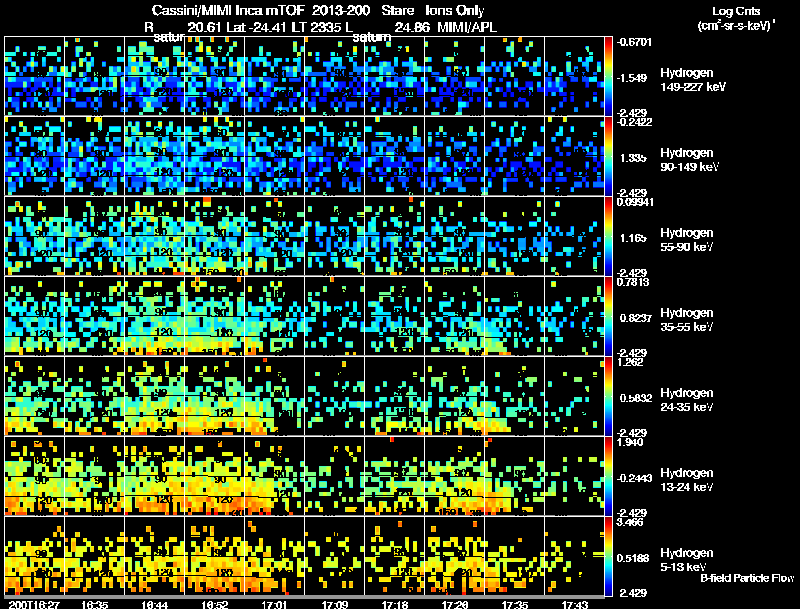Click the '(cm²-sr-s-keV)' units label
The width and height of the screenshot is (800, 609).
point(735,25)
